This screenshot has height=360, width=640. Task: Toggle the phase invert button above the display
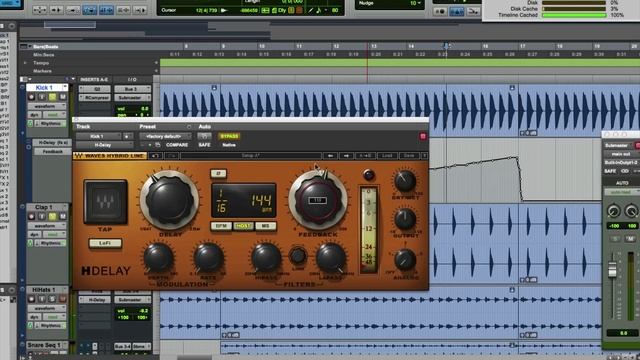tap(218, 173)
